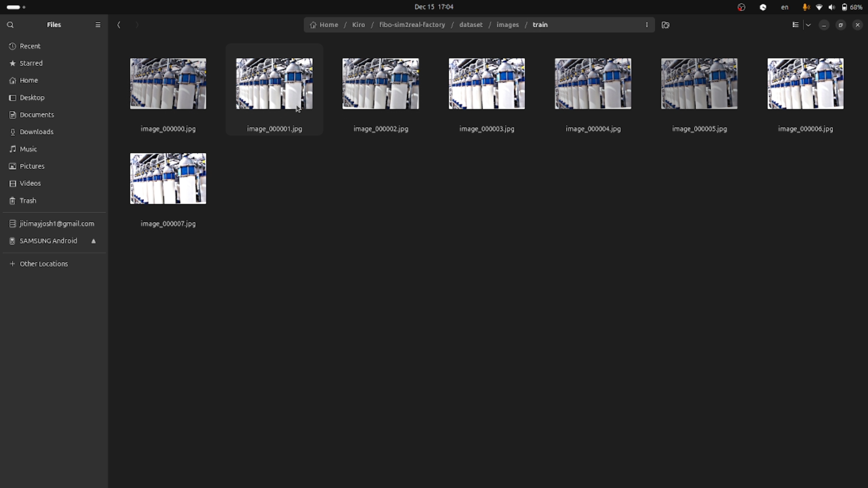This screenshot has width=868, height=488.
Task: Go to the Downloads folder
Action: click(x=37, y=132)
